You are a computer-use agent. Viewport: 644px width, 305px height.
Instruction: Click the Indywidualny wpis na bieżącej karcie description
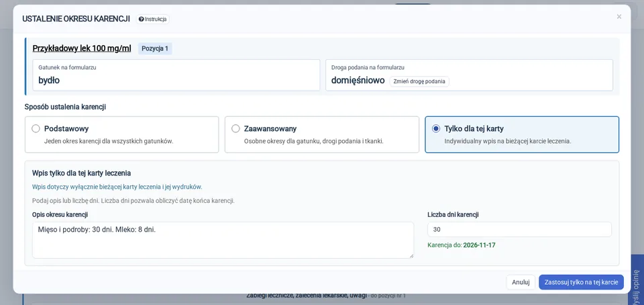(x=508, y=141)
